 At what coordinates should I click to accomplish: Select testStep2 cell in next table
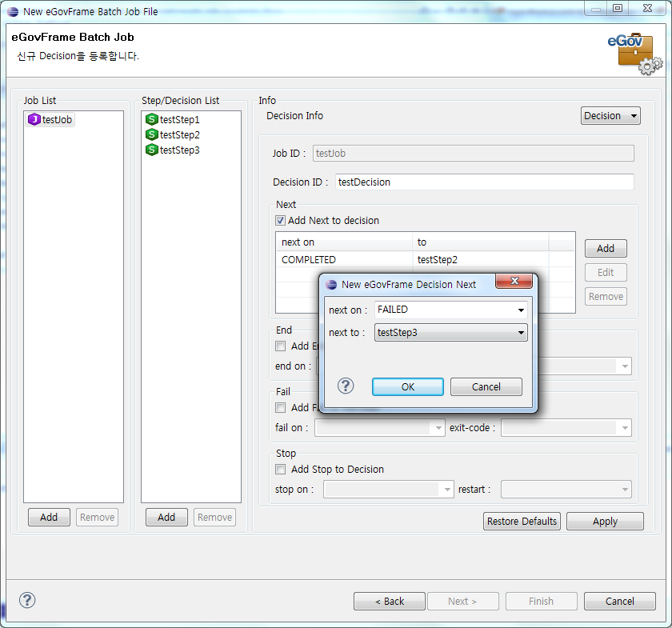480,260
